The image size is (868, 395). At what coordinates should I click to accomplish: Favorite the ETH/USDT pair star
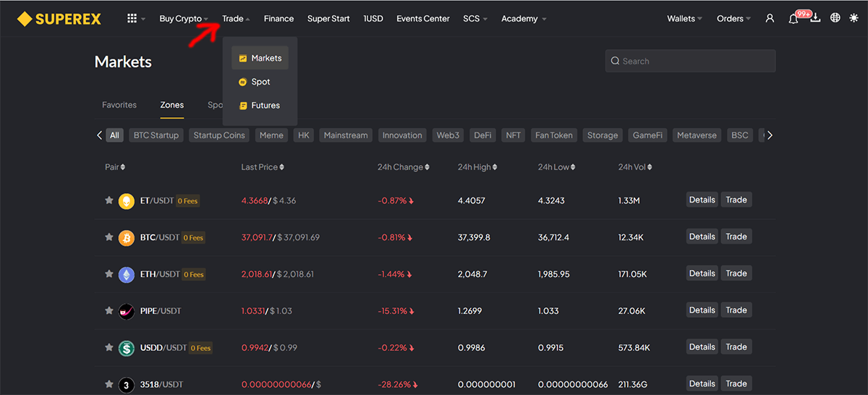109,274
